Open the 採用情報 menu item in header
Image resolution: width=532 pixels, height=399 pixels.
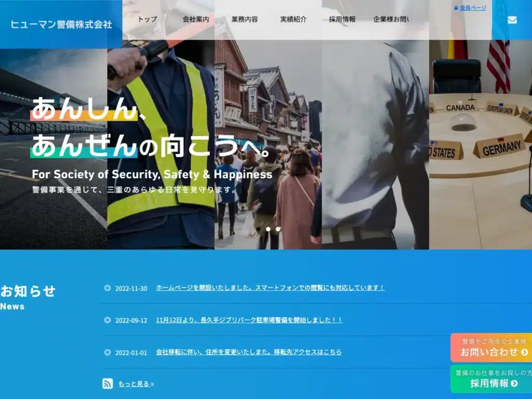(342, 19)
